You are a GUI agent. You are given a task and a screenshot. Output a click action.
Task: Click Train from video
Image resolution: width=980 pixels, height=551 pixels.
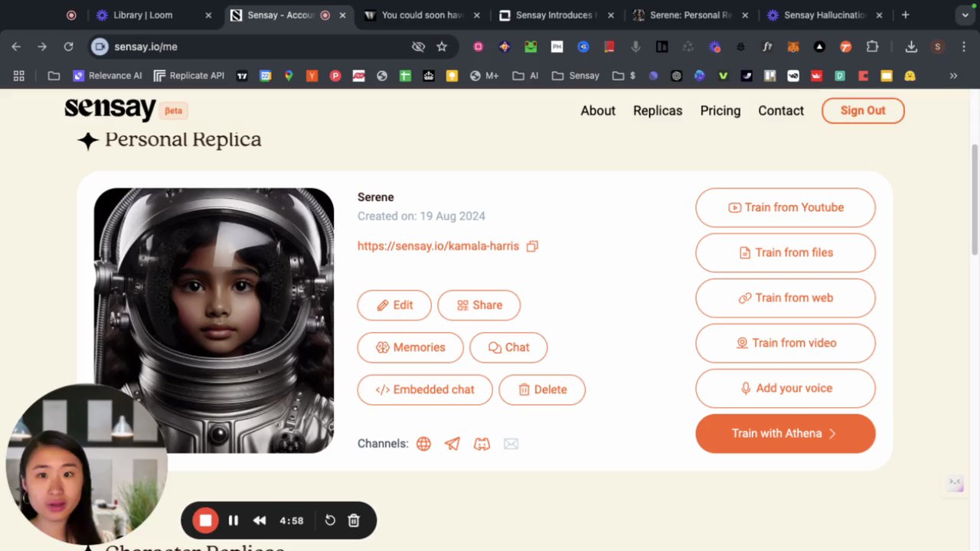tap(786, 343)
